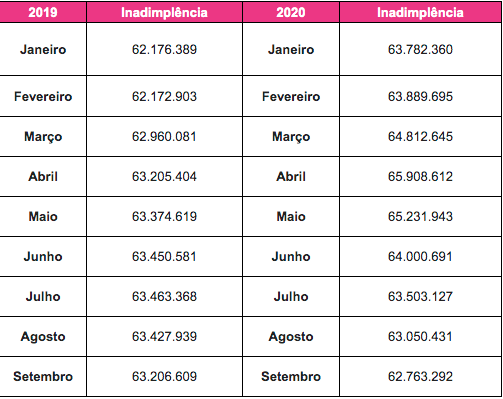
Task: Click the 2019 Agosto value 63.427.939
Action: pos(164,336)
